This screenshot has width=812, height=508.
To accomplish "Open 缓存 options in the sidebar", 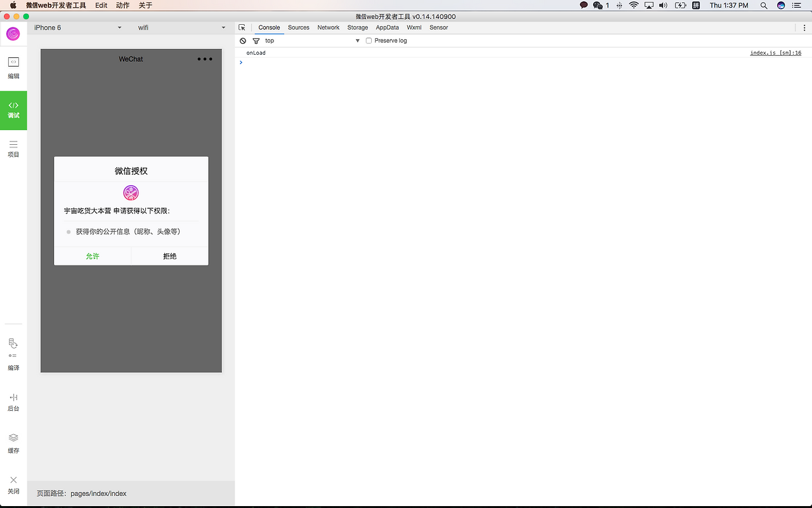I will 13,441.
